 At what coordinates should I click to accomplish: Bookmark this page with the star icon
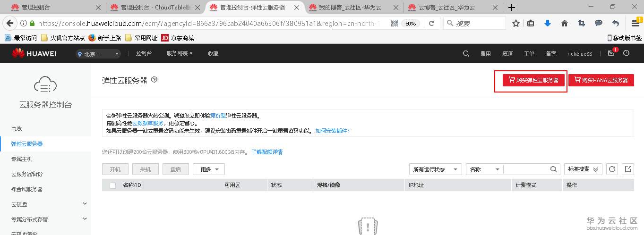(516, 23)
